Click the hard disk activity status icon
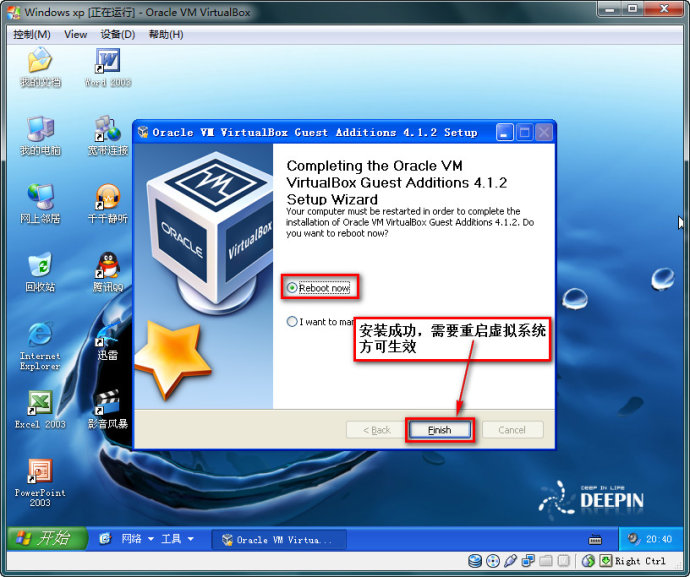 pos(475,561)
